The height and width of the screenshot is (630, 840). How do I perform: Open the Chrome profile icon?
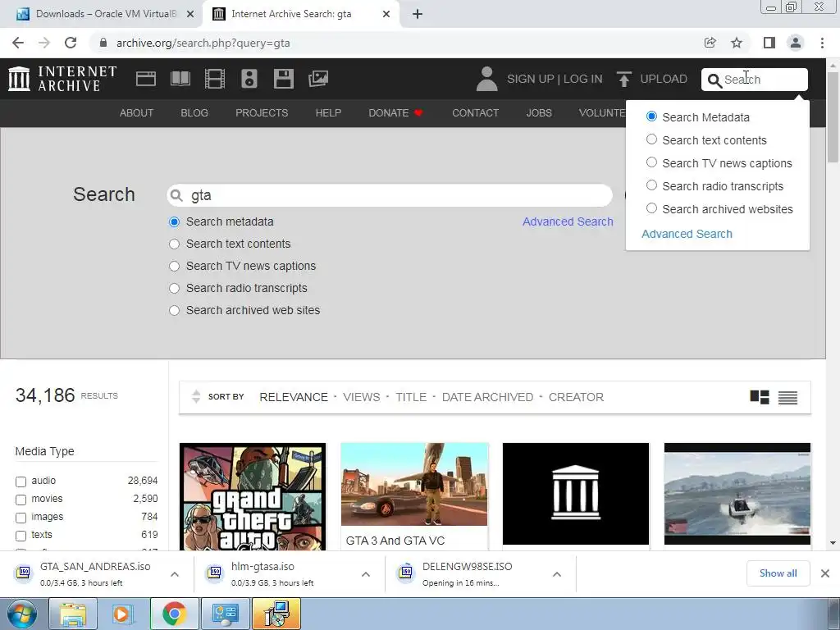pyautogui.click(x=796, y=43)
